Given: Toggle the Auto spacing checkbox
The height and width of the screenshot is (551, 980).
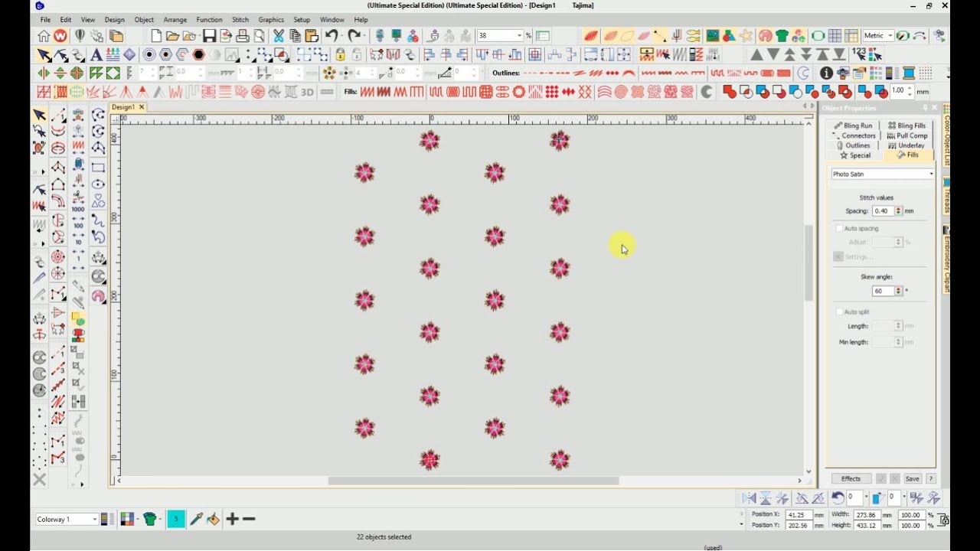Looking at the screenshot, I should (x=839, y=229).
